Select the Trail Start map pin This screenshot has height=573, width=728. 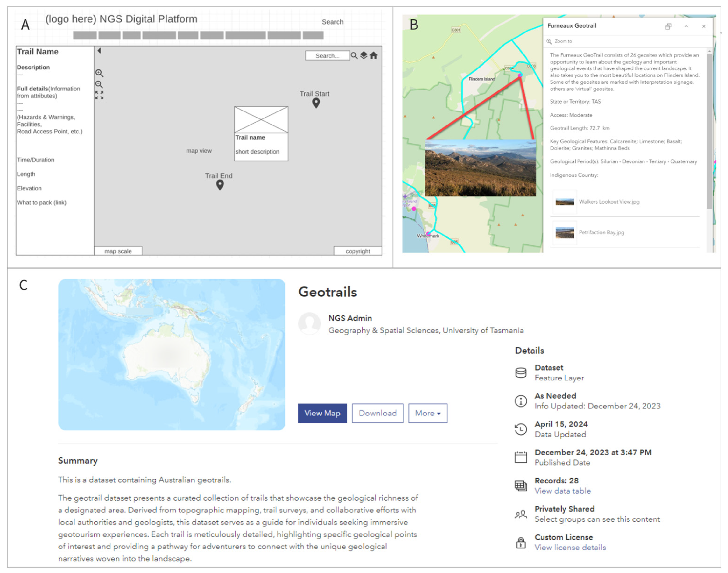(316, 103)
